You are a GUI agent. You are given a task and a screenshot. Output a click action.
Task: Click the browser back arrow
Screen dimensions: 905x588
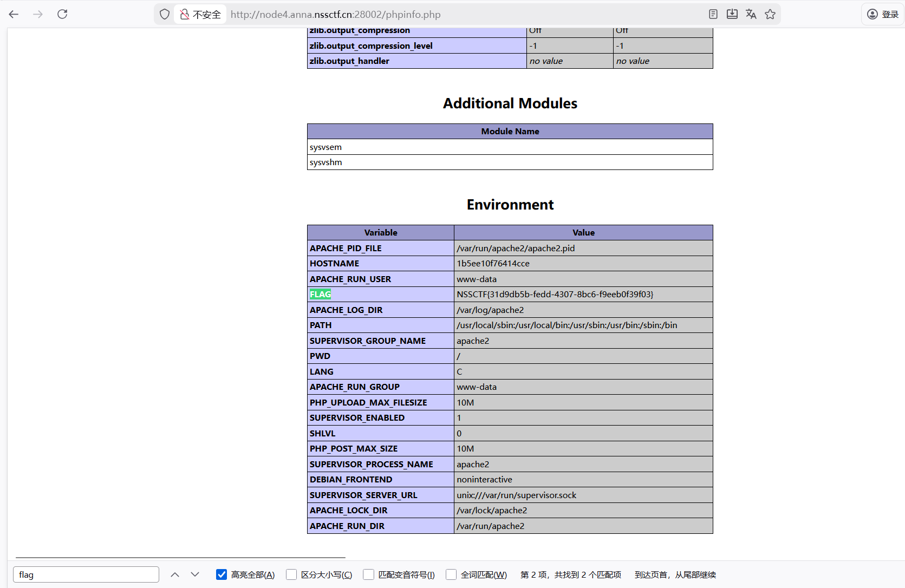[x=14, y=14]
